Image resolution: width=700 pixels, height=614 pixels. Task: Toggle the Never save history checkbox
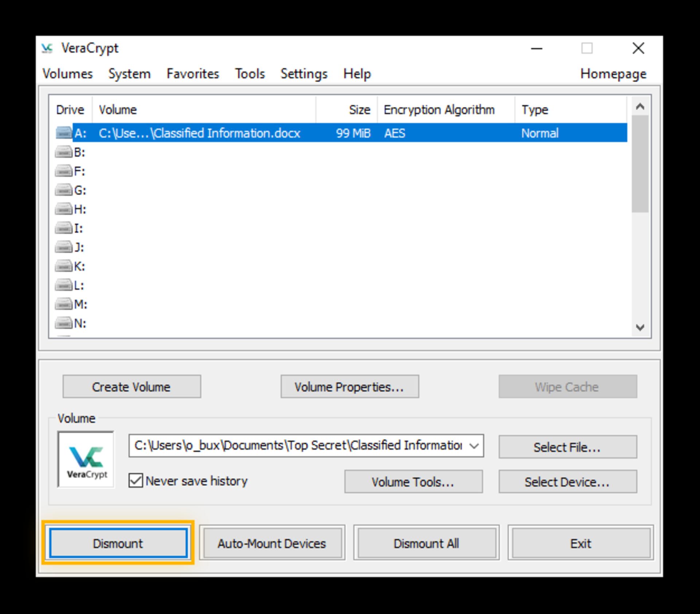click(136, 481)
